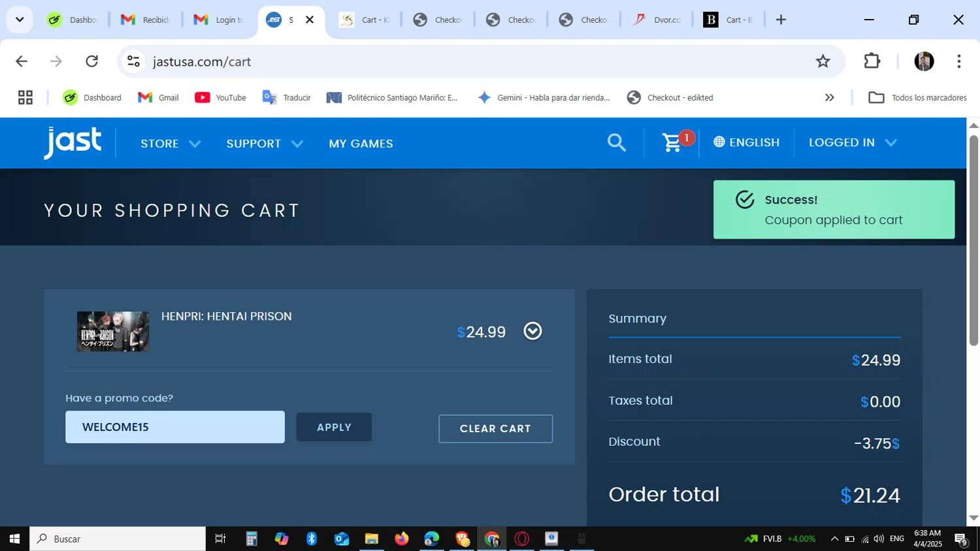This screenshot has height=551, width=980.
Task: Click the page vertical scrollbar thumb
Action: [x=973, y=240]
